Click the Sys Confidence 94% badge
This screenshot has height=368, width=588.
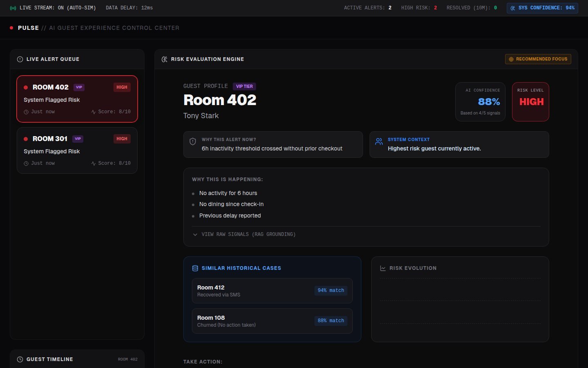(542, 8)
